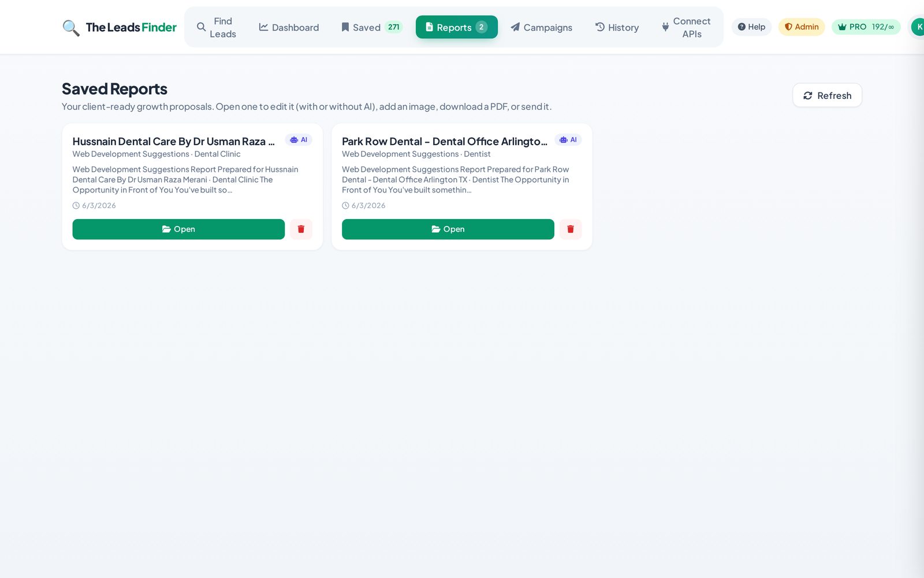Open the Saved leads tab

(x=371, y=27)
